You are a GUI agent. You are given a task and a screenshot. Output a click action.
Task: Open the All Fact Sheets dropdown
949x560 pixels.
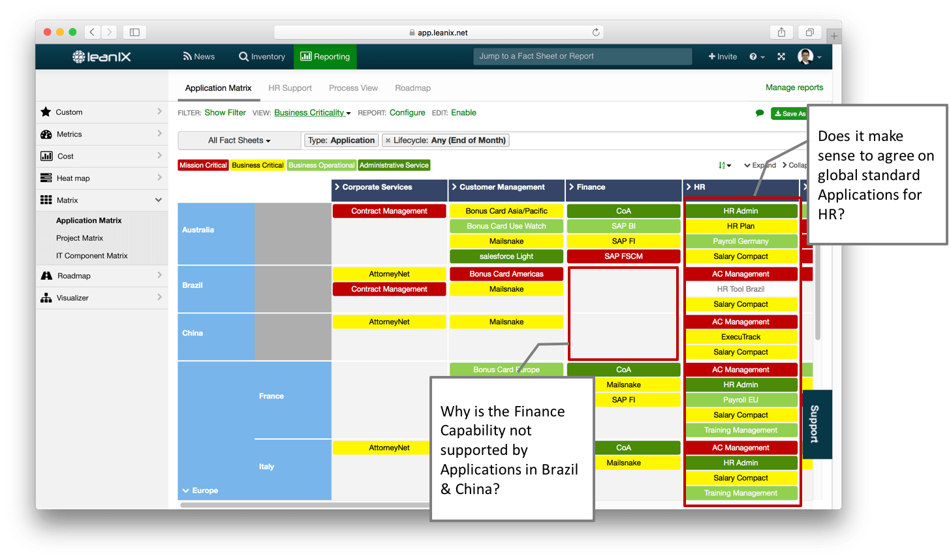239,140
